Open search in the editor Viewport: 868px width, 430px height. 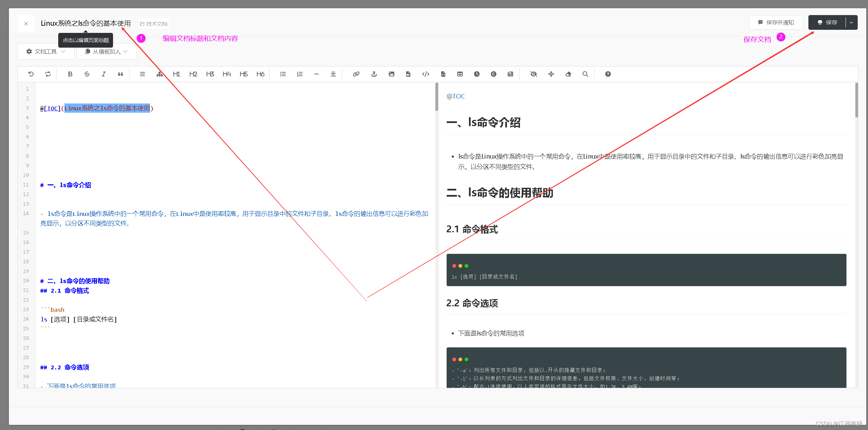(x=585, y=74)
